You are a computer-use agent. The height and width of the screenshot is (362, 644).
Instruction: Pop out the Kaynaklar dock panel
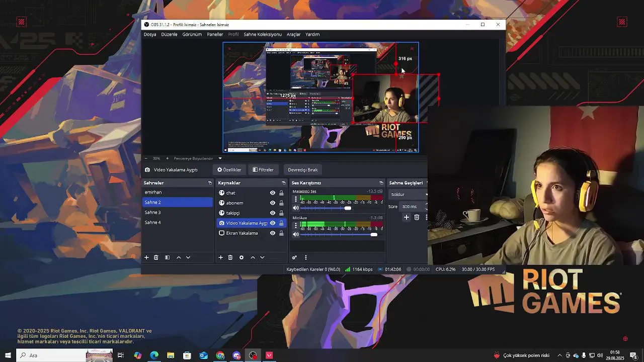(x=283, y=183)
